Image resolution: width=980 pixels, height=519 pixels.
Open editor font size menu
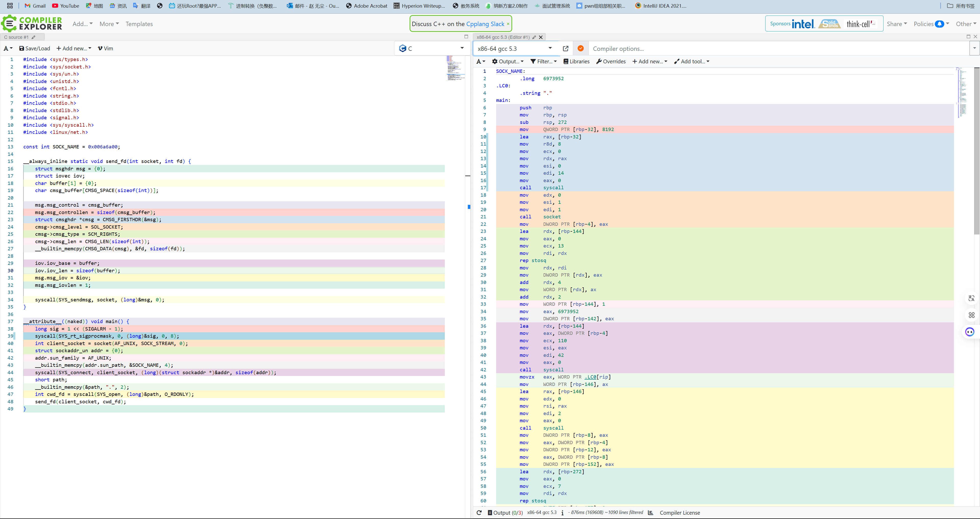(x=8, y=48)
